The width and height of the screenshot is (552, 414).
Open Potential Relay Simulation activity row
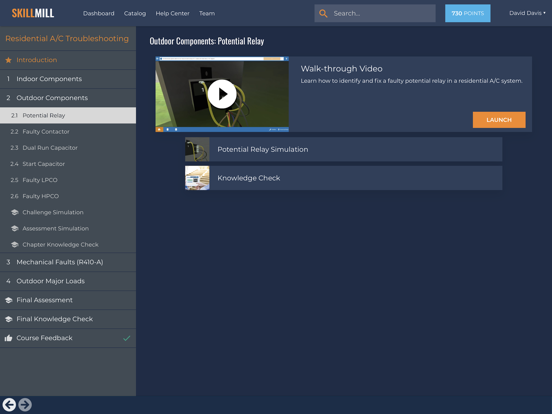point(344,149)
